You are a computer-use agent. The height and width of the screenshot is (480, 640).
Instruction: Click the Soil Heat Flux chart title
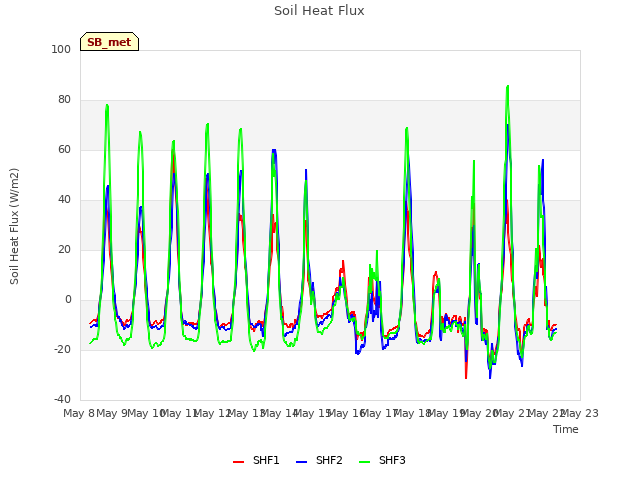[319, 11]
